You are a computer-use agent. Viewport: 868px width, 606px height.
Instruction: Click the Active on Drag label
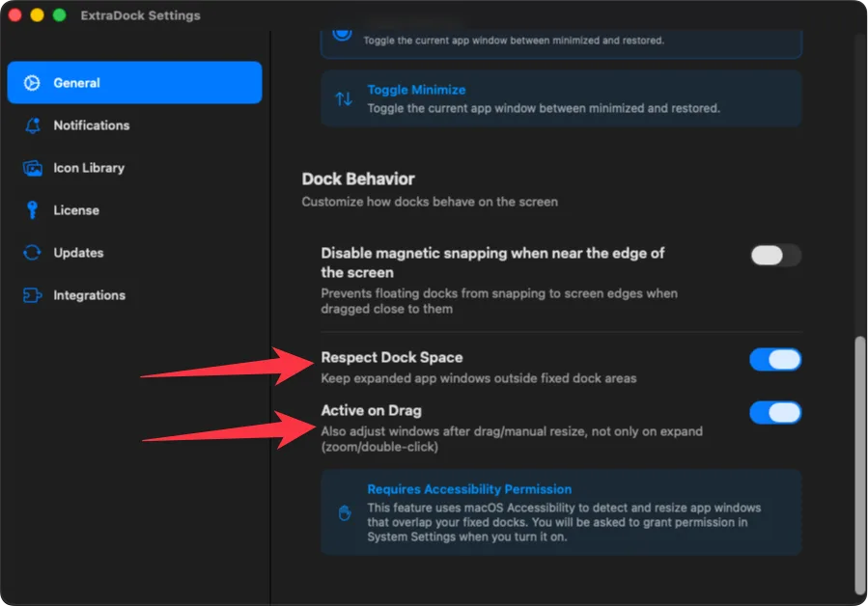click(x=372, y=411)
